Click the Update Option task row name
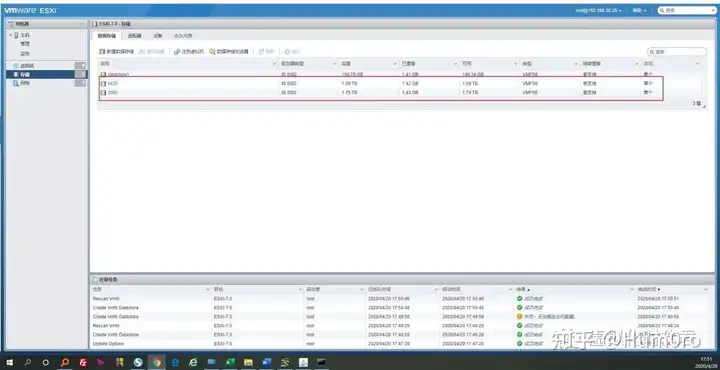 (x=108, y=344)
